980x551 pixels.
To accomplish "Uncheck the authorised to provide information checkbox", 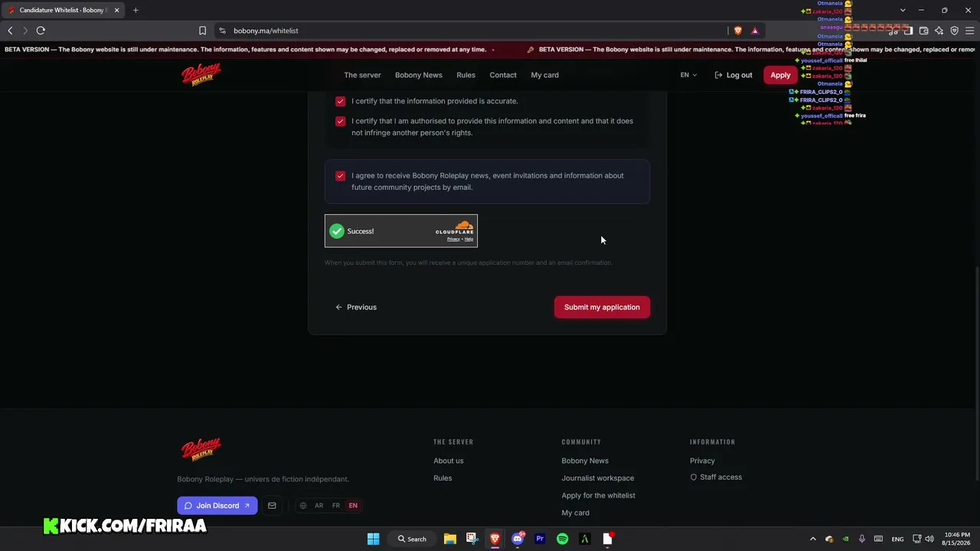I will point(341,121).
